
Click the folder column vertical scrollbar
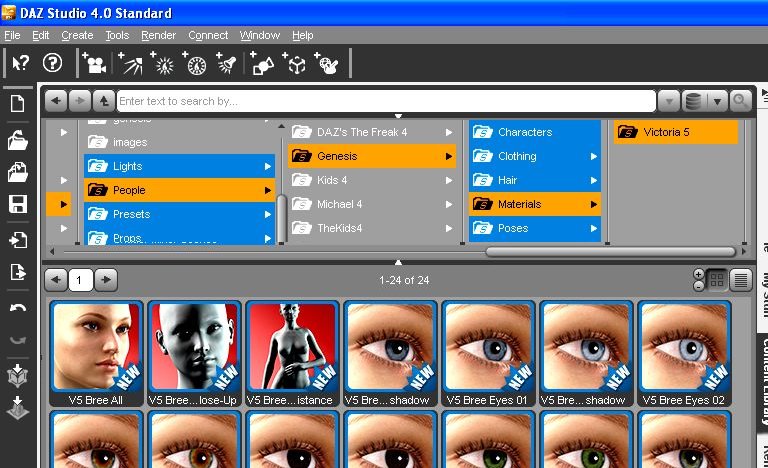click(281, 218)
